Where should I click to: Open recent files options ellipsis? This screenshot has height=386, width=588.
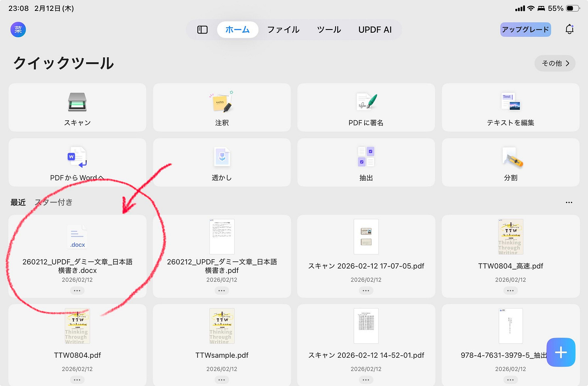[569, 202]
